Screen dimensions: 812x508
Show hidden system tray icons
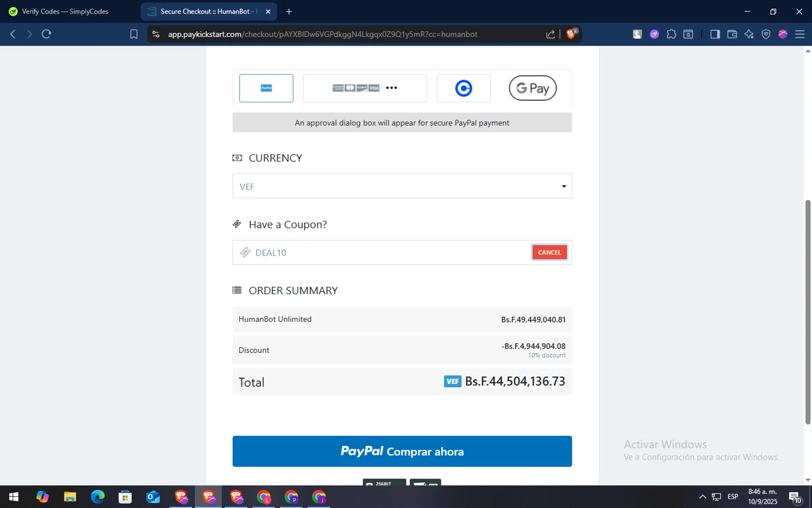[703, 497]
